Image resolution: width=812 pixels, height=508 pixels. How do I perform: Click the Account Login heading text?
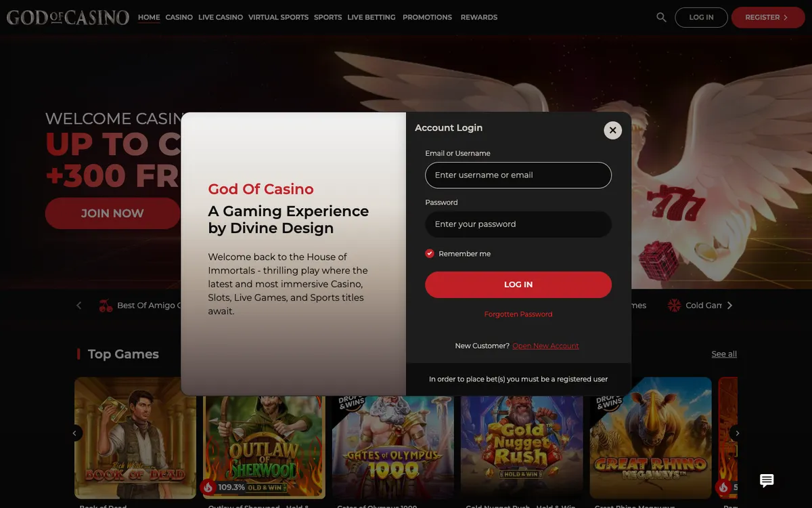[449, 127]
